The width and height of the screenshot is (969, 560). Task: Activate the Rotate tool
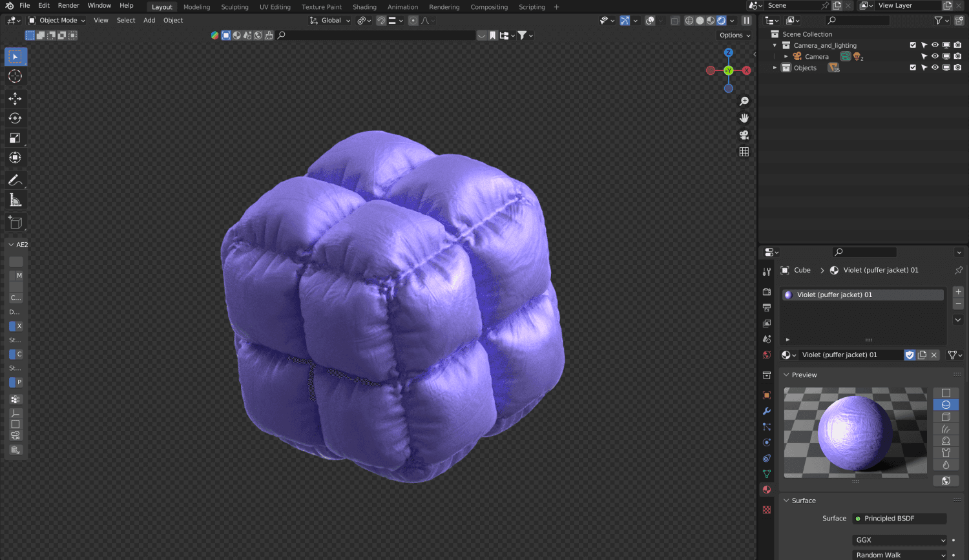click(x=15, y=118)
